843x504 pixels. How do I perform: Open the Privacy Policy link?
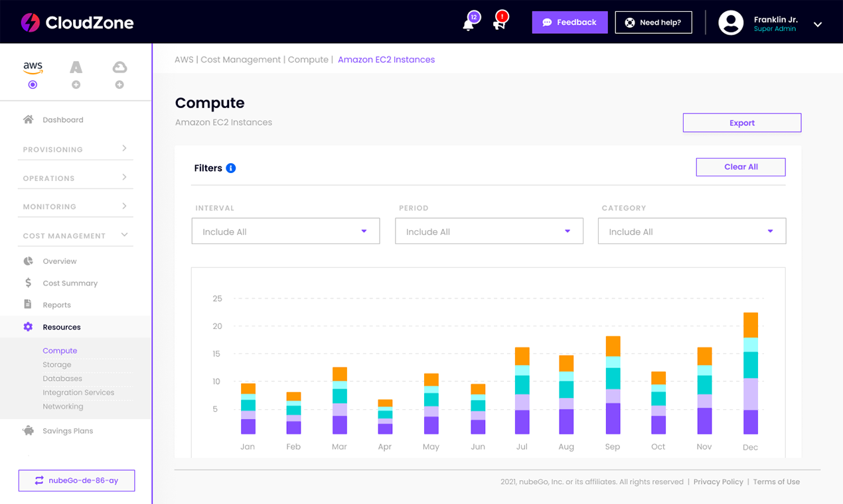pos(718,482)
